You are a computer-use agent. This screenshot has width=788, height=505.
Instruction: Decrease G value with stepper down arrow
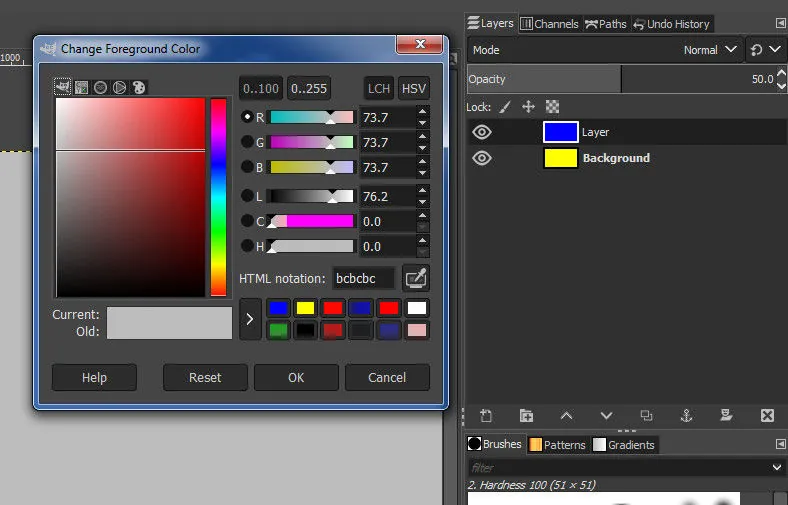coord(423,148)
